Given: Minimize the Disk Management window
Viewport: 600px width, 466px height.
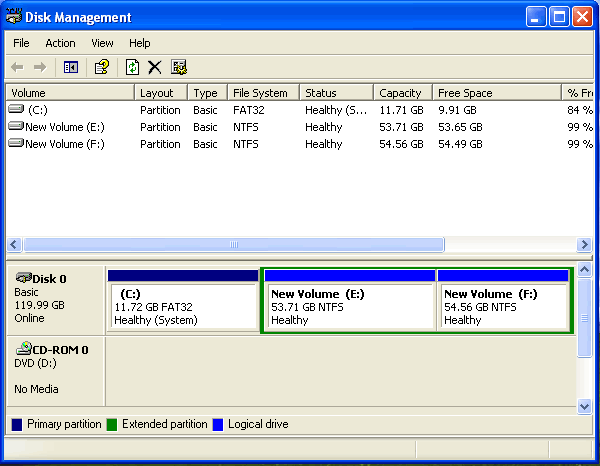Looking at the screenshot, I should click(x=536, y=17).
